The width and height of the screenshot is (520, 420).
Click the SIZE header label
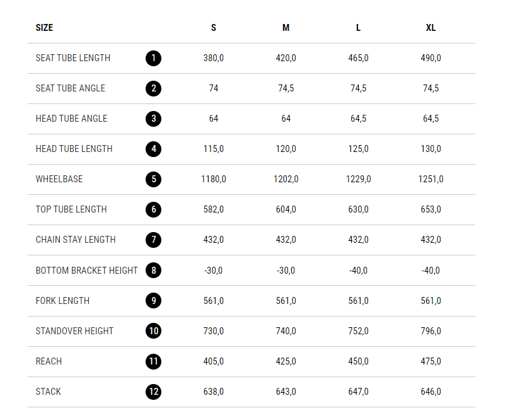tap(44, 28)
